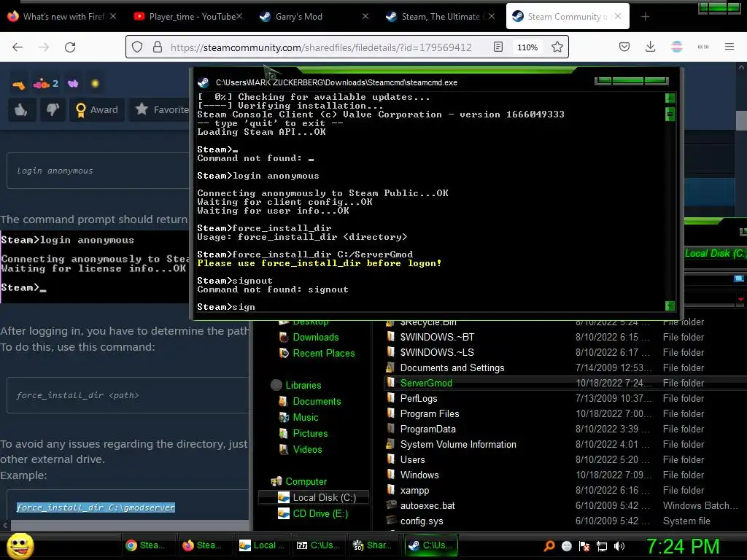747x560 pixels.
Task: Click the steamcmd console scroll-up arrow
Action: (670, 98)
